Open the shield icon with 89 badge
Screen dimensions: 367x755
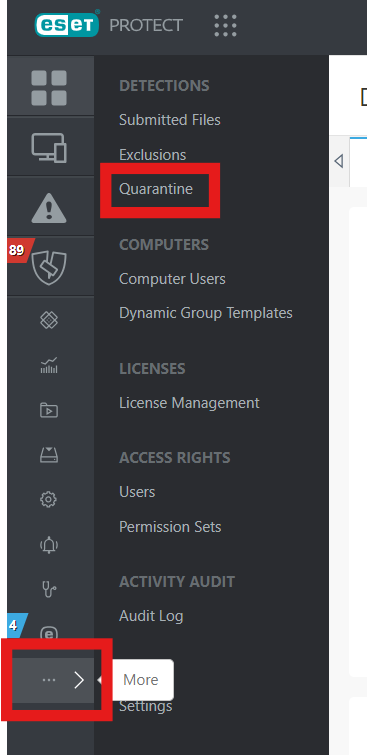click(49, 266)
